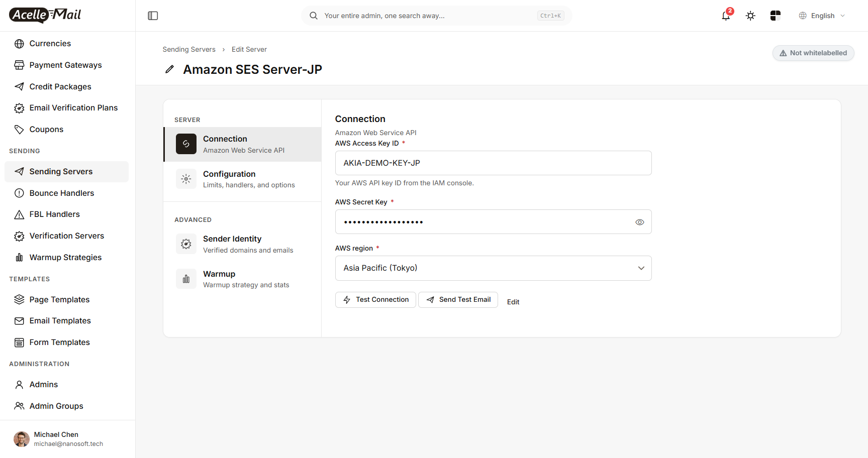
Task: Click the Not whitelabelled badge
Action: click(x=813, y=53)
